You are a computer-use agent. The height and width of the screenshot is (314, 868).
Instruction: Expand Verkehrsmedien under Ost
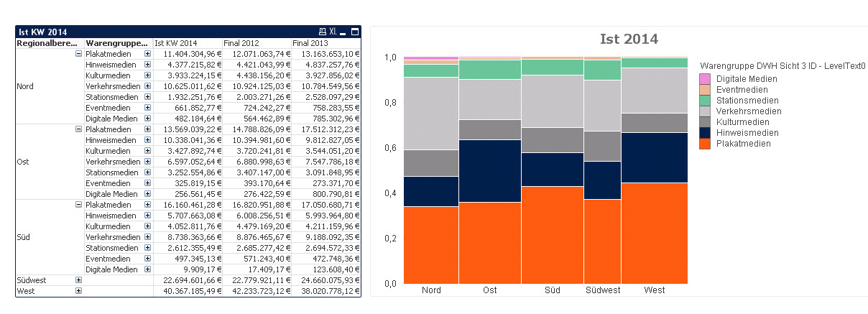click(147, 162)
